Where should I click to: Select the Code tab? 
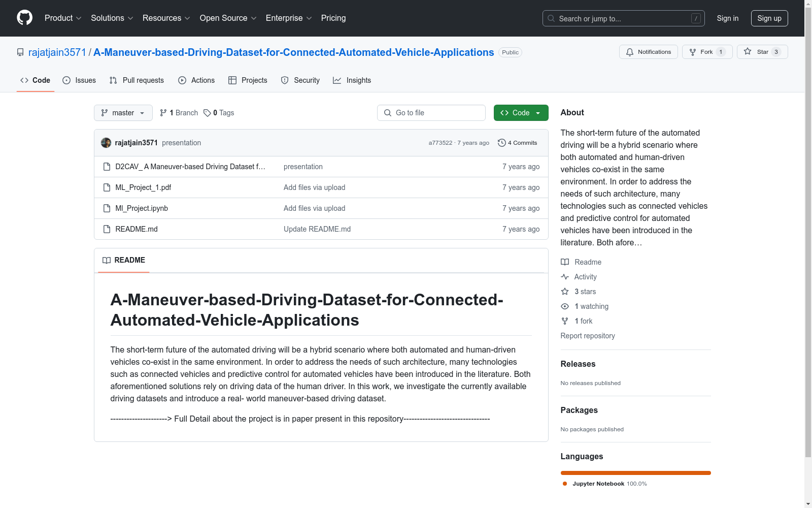pyautogui.click(x=36, y=80)
